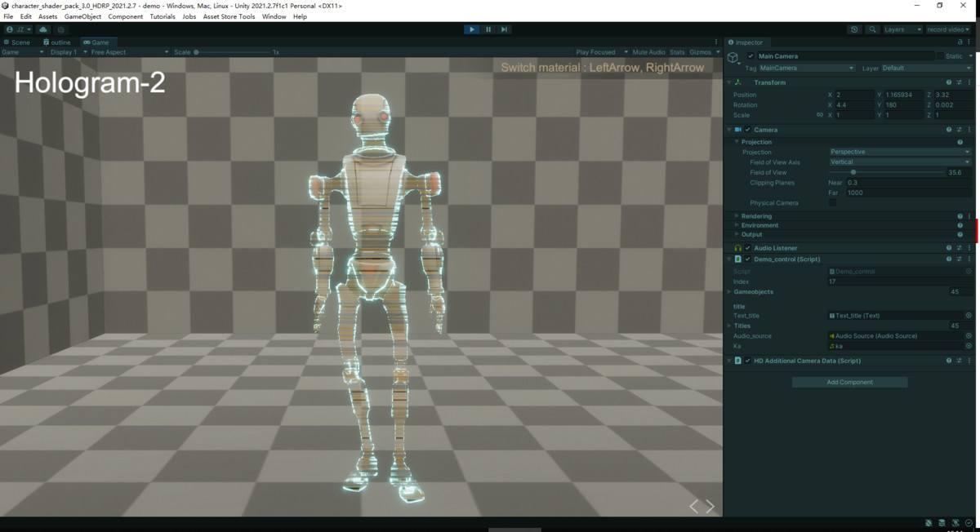Open the Unity cloud services icon
The image size is (980, 532).
pyautogui.click(x=42, y=29)
